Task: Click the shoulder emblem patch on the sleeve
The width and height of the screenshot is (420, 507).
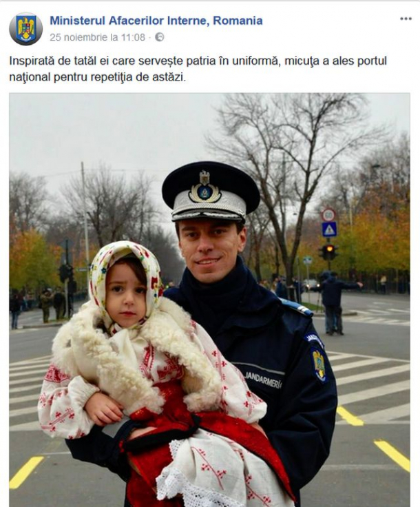Action: coord(319,364)
